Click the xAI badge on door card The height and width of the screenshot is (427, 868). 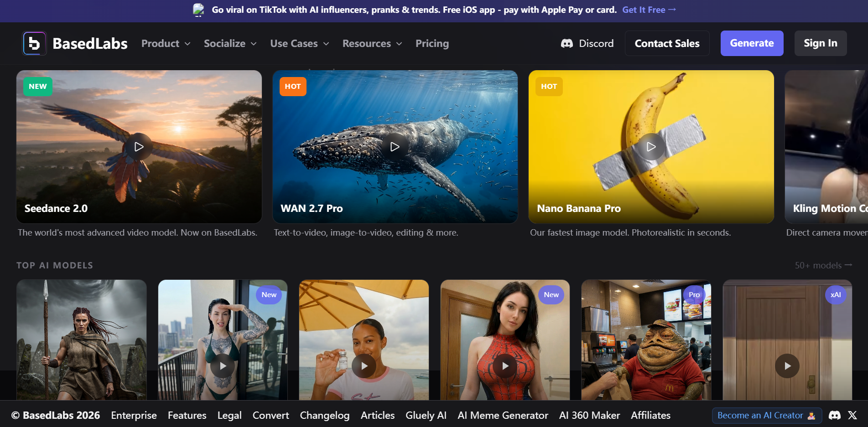tap(836, 295)
